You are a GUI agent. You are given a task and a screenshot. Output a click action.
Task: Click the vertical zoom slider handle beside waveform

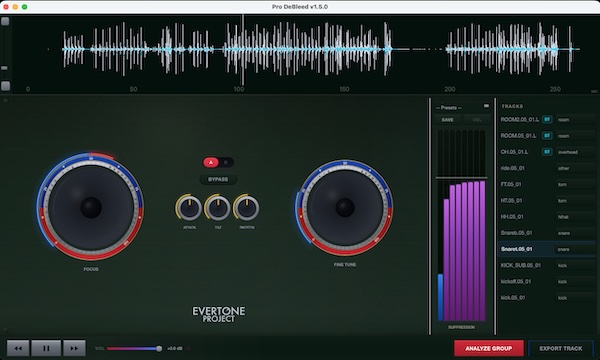[4, 68]
